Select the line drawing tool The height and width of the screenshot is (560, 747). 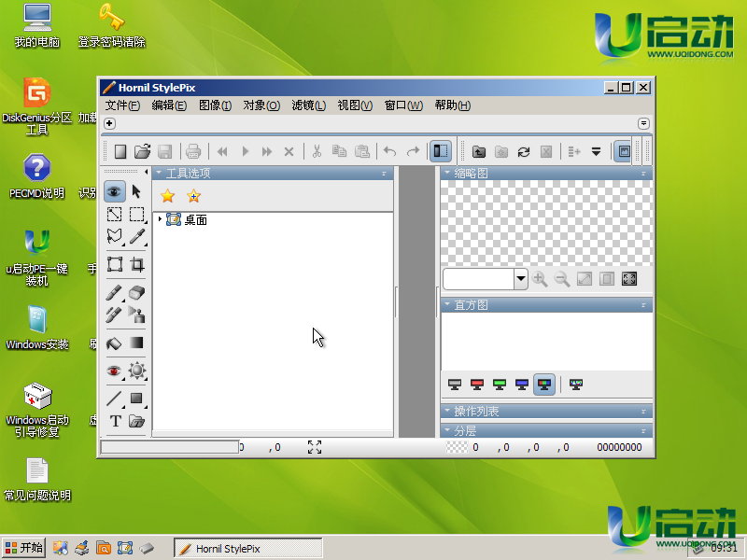tap(114, 399)
